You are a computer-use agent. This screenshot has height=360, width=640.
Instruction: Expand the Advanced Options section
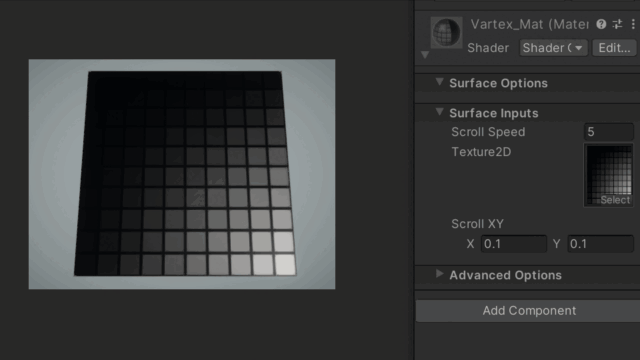click(x=439, y=274)
